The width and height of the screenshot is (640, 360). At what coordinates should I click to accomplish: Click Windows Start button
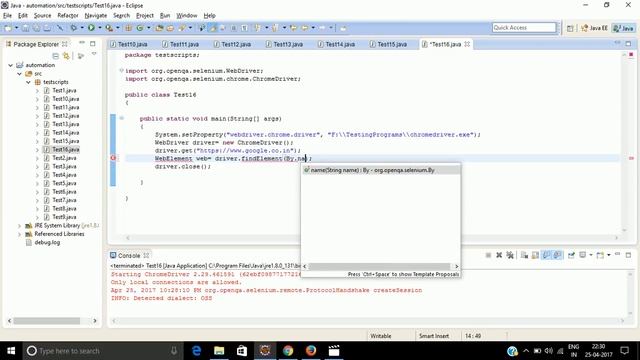[11, 351]
